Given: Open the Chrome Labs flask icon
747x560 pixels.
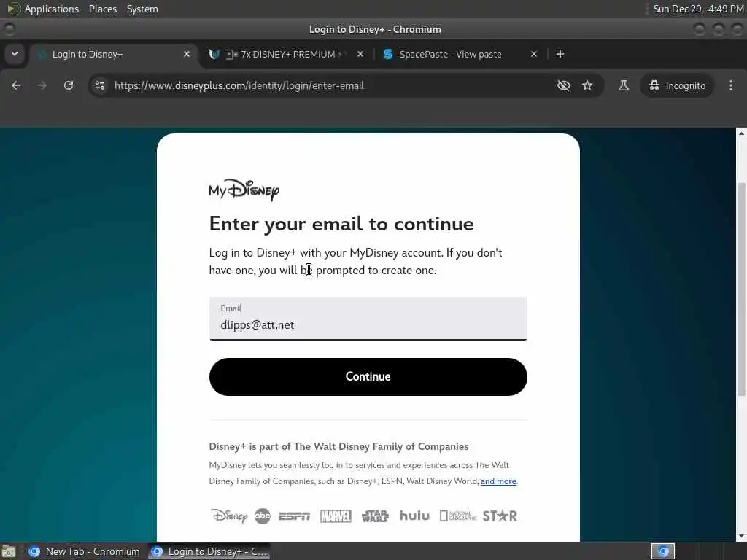Looking at the screenshot, I should click(x=623, y=86).
